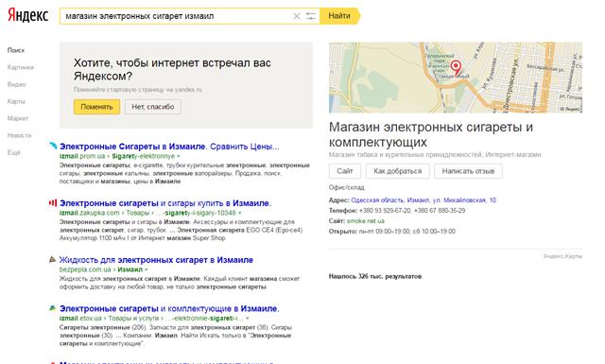Viewport: 605px width, 364px height.
Task: Click the map thumbnail of Izmail
Action: (456, 78)
